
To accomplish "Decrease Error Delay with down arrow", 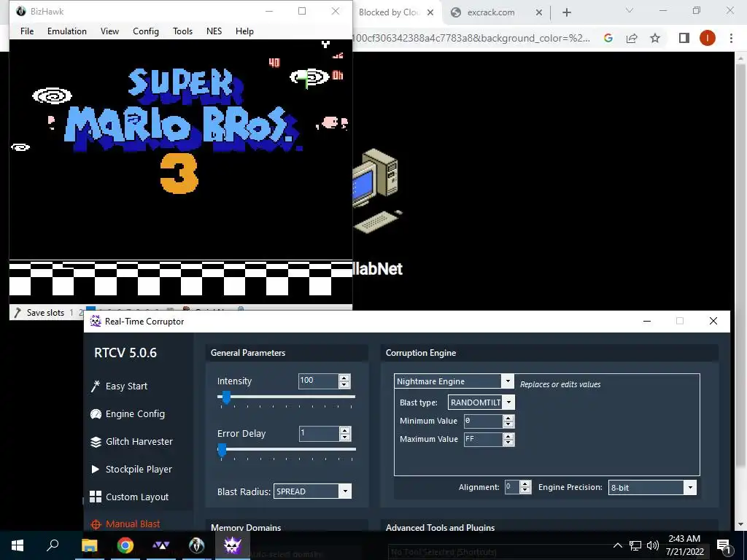I will click(345, 437).
